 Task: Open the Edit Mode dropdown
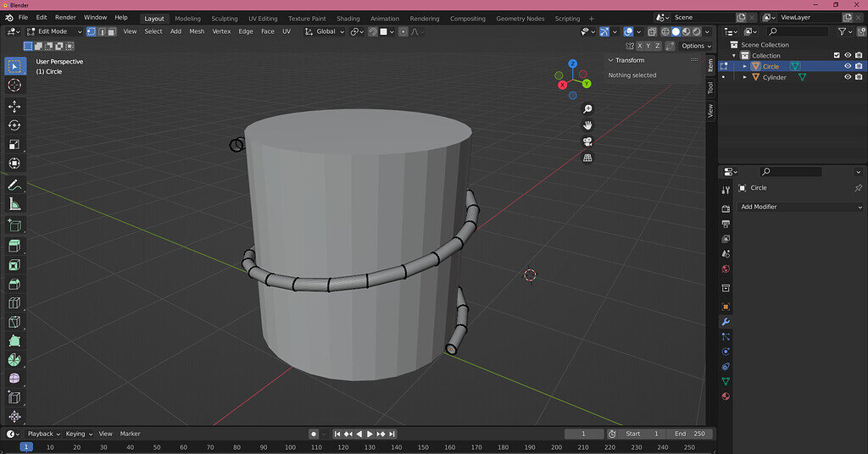(x=54, y=31)
